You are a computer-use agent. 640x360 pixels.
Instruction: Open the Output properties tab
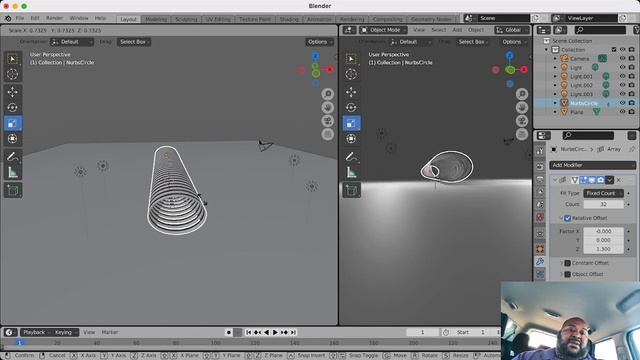(x=540, y=180)
